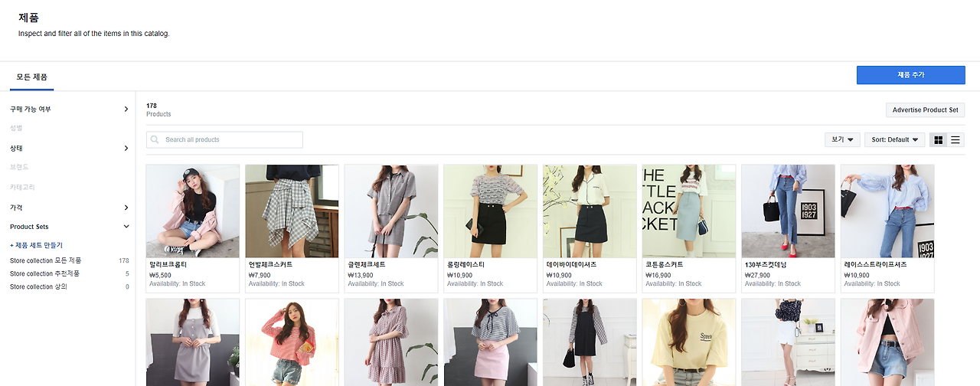Image resolution: width=980 pixels, height=386 pixels.
Task: Open the 레이스스트라이프셔츠 product thumbnail
Action: pos(887,211)
